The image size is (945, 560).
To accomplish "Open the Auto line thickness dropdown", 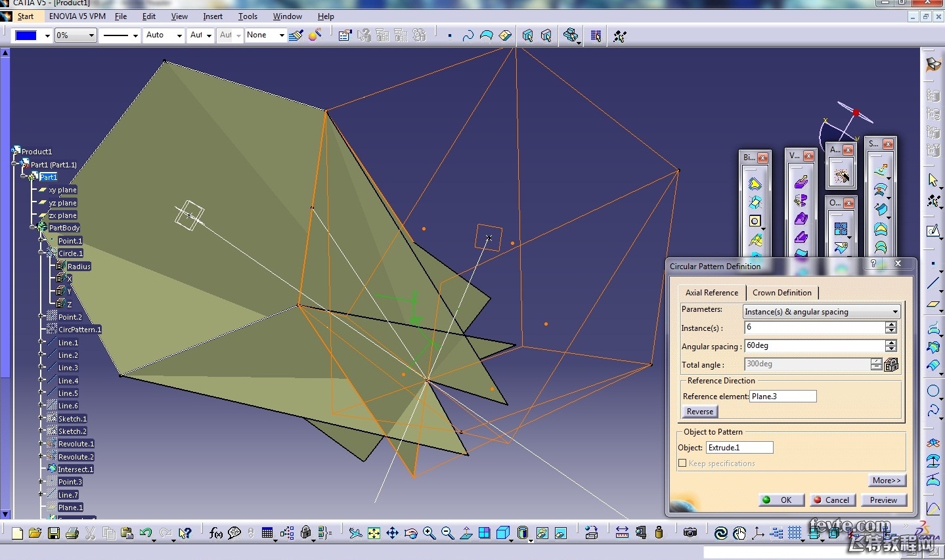I will pyautogui.click(x=179, y=35).
